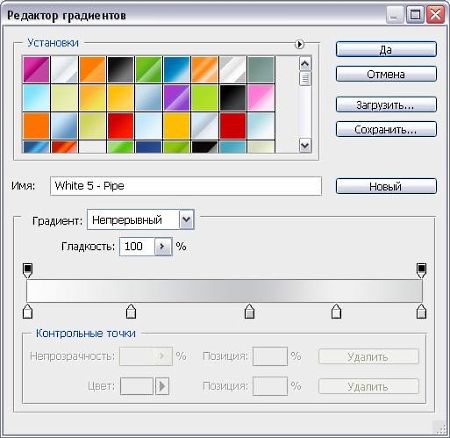Click the presets scrollbar down arrow
Screen dimensions: 450x438
click(x=305, y=146)
